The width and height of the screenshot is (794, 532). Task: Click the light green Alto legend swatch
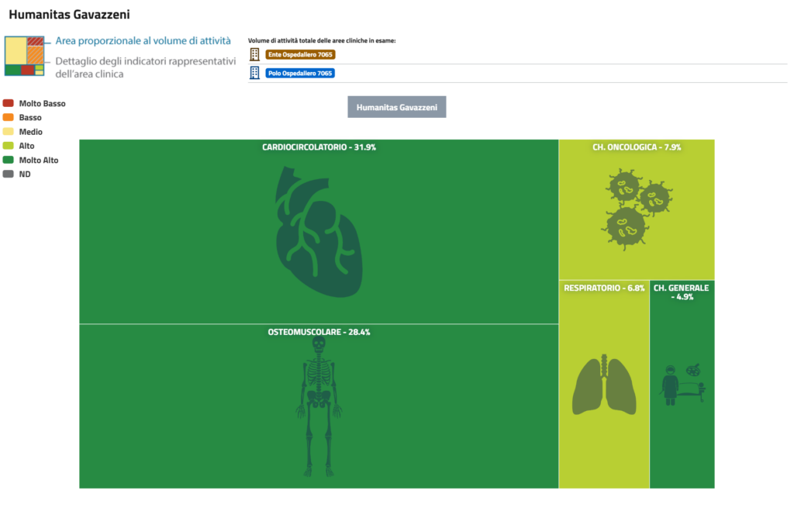tap(9, 146)
